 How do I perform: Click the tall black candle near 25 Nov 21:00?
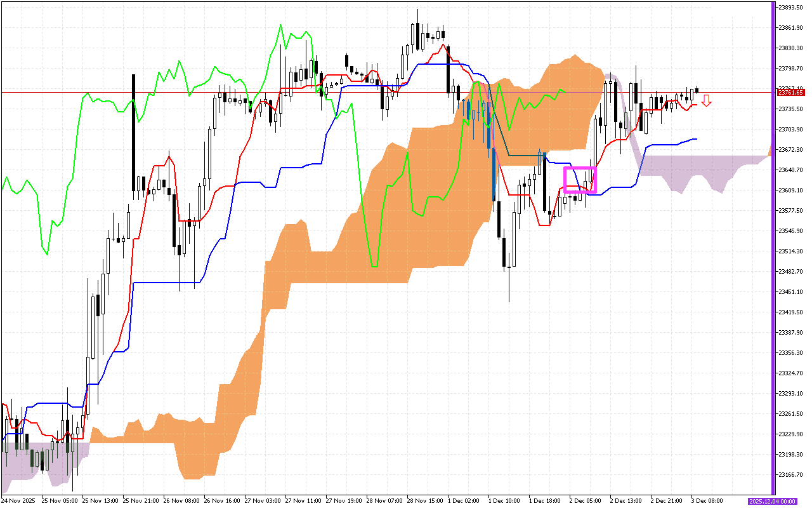pos(134,132)
